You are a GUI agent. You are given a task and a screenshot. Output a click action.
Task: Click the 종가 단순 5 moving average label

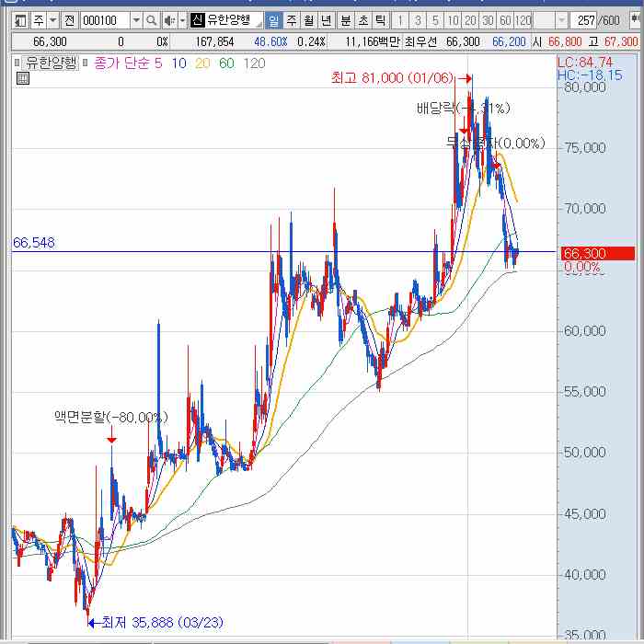[x=128, y=63]
